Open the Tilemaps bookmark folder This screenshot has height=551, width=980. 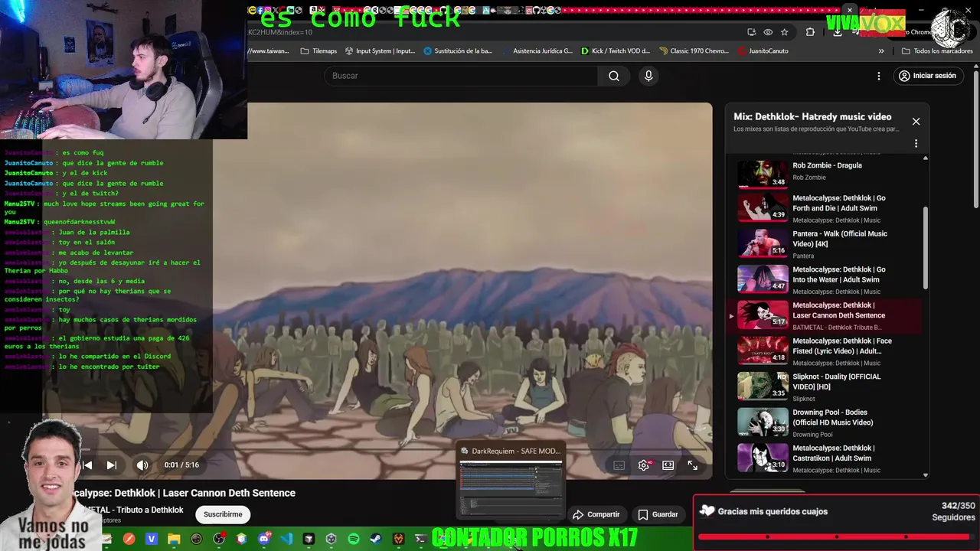click(x=318, y=51)
